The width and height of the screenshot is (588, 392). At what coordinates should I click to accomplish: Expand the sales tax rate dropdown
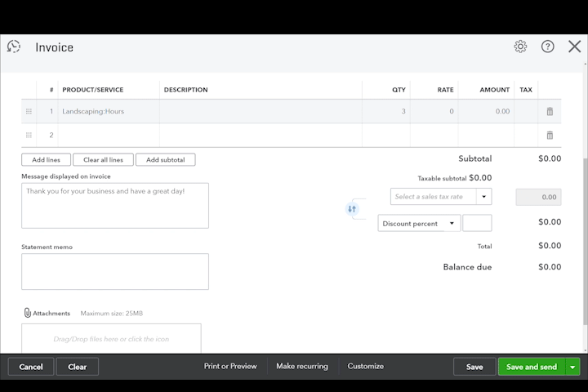click(x=483, y=197)
